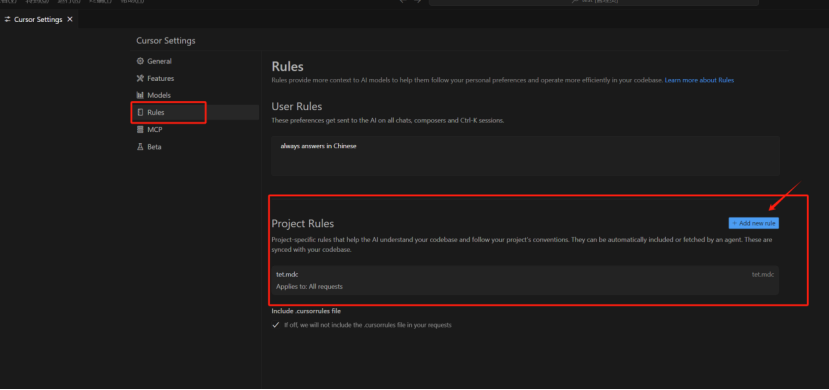Select Rules in the settings sidebar
Screen dimensions: 829x390
(196, 113)
